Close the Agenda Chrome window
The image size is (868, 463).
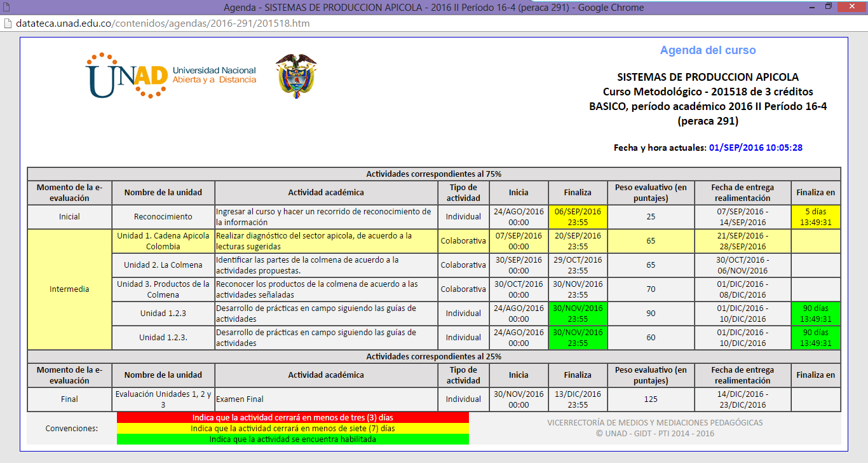[851, 7]
